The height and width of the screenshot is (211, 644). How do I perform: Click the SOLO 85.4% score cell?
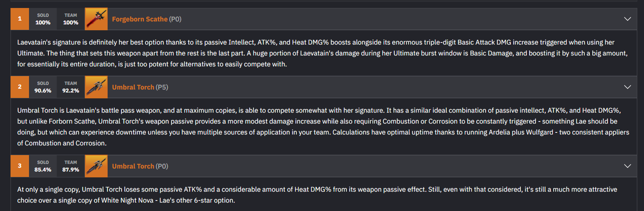tap(43, 166)
